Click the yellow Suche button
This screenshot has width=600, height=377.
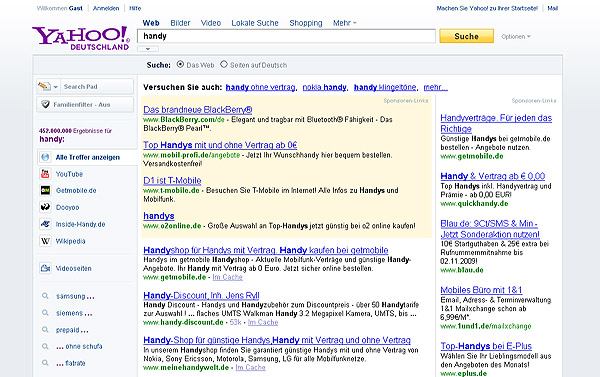[x=466, y=36]
